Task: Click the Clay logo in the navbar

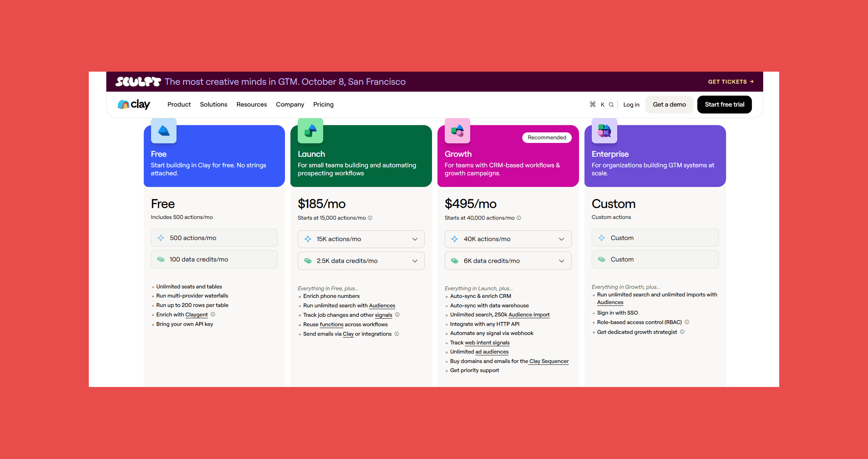Action: [134, 104]
